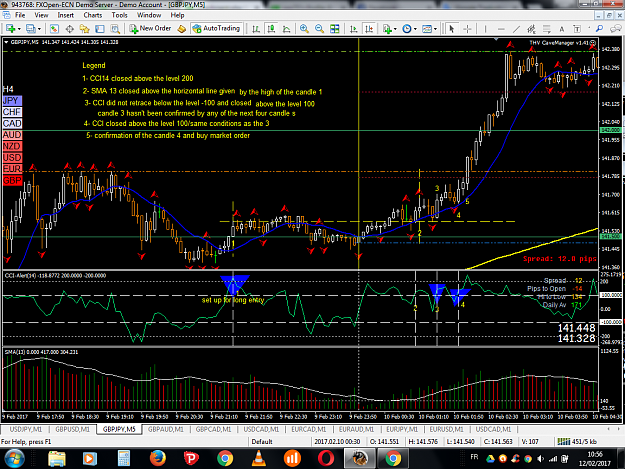Open the View menu
This screenshot has width=625, height=469.
click(41, 15)
